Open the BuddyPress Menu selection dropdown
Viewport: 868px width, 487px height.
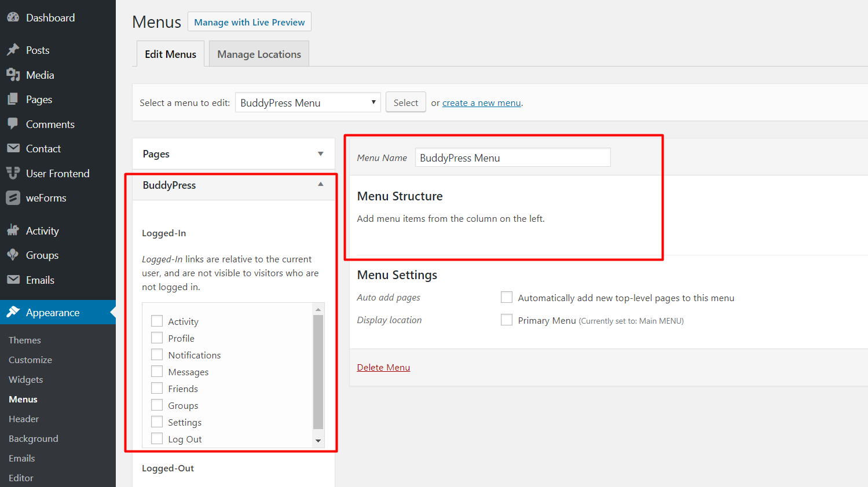(x=307, y=102)
